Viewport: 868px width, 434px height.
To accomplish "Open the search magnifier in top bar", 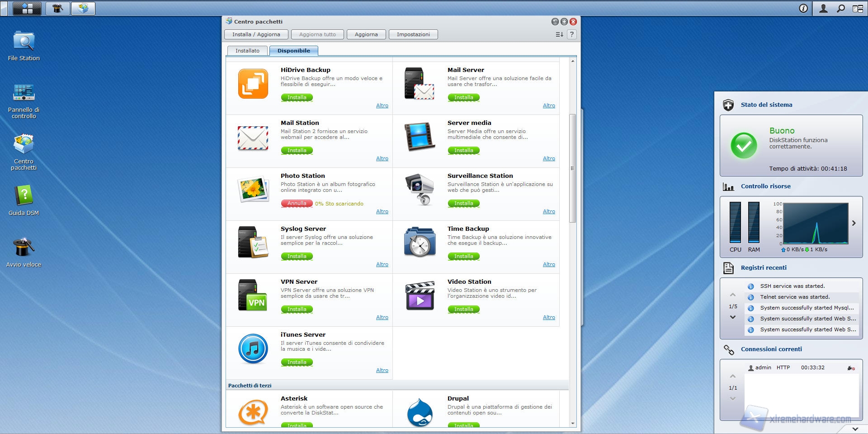I will point(840,8).
